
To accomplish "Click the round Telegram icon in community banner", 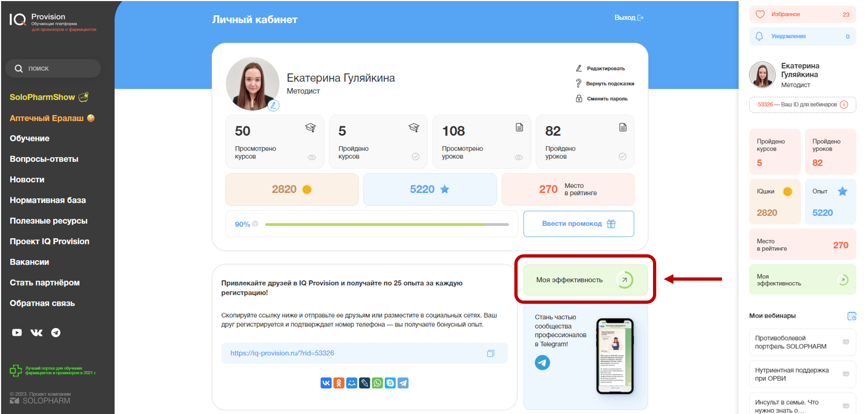I will click(x=542, y=363).
